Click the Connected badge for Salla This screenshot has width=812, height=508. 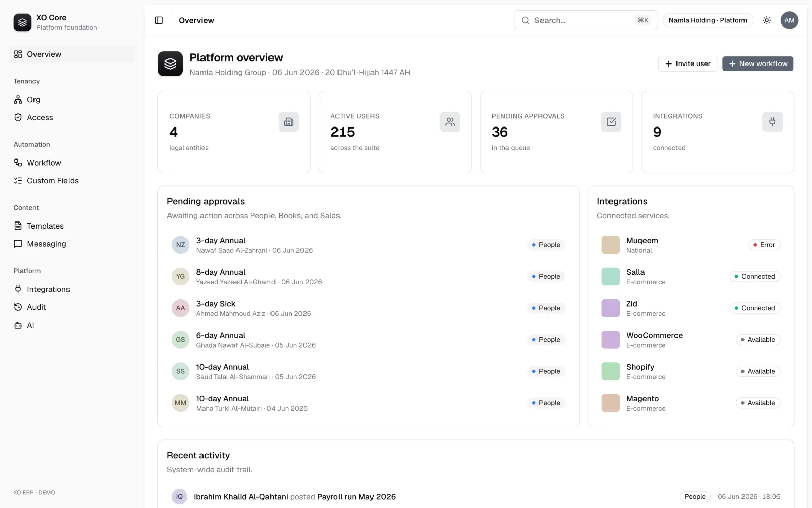point(755,276)
